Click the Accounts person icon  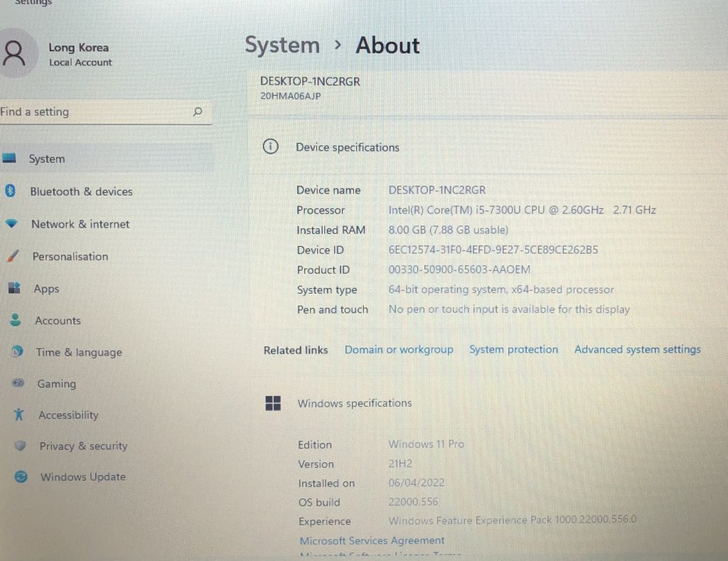[16, 319]
